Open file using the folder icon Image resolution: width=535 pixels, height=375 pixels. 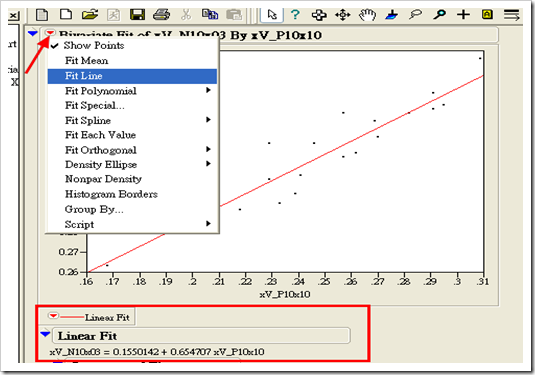click(x=90, y=15)
